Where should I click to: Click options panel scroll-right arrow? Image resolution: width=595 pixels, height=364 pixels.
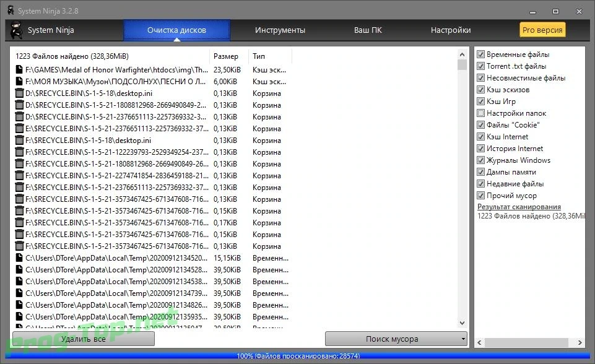tap(580, 342)
